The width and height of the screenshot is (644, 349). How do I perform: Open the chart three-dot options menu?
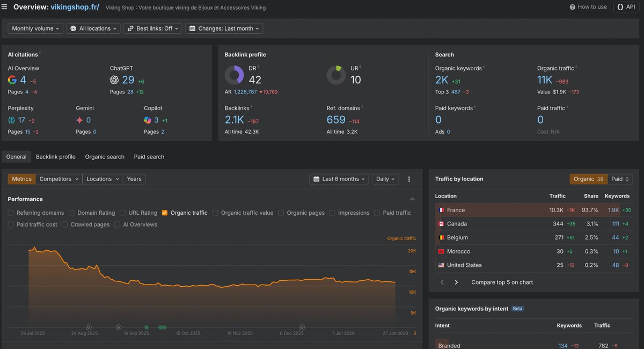[409, 179]
